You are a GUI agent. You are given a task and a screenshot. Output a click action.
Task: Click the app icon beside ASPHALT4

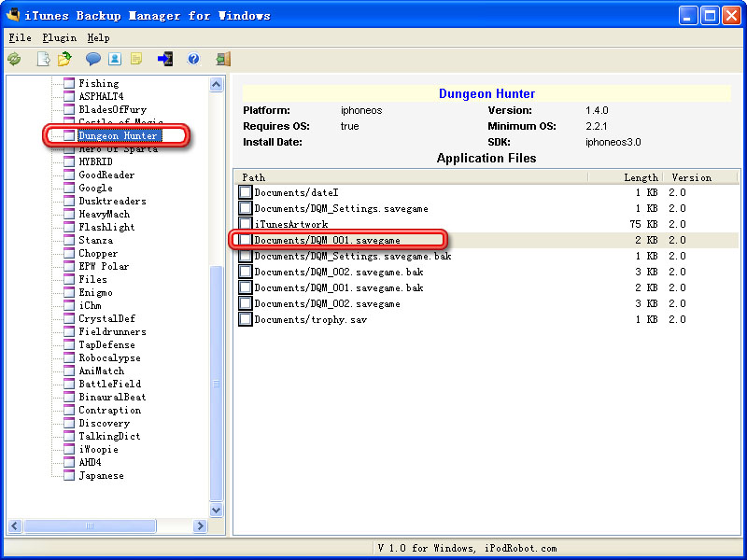[69, 96]
